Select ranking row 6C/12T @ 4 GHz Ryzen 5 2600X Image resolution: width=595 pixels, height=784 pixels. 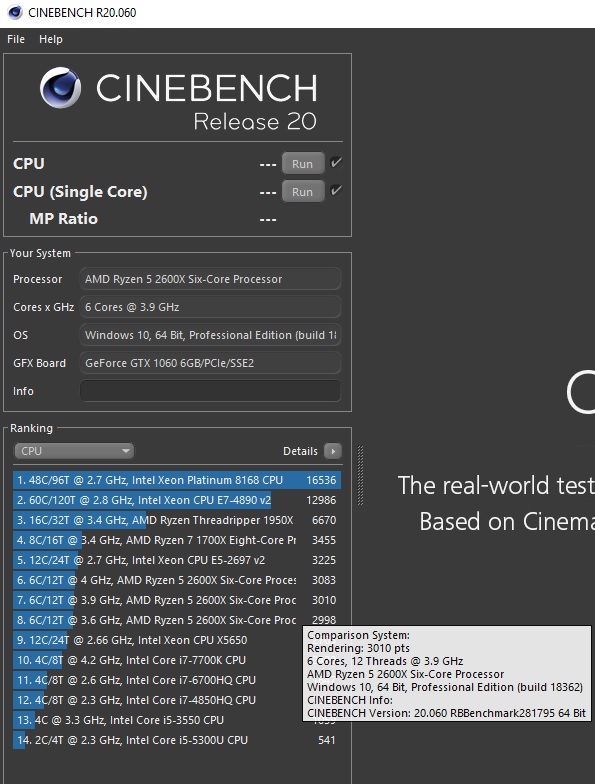(177, 580)
